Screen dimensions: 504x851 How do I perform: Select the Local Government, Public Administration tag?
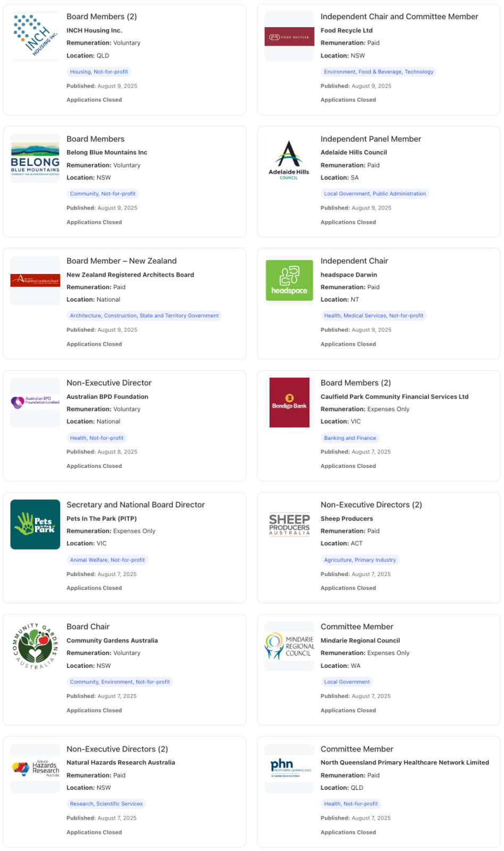click(375, 194)
